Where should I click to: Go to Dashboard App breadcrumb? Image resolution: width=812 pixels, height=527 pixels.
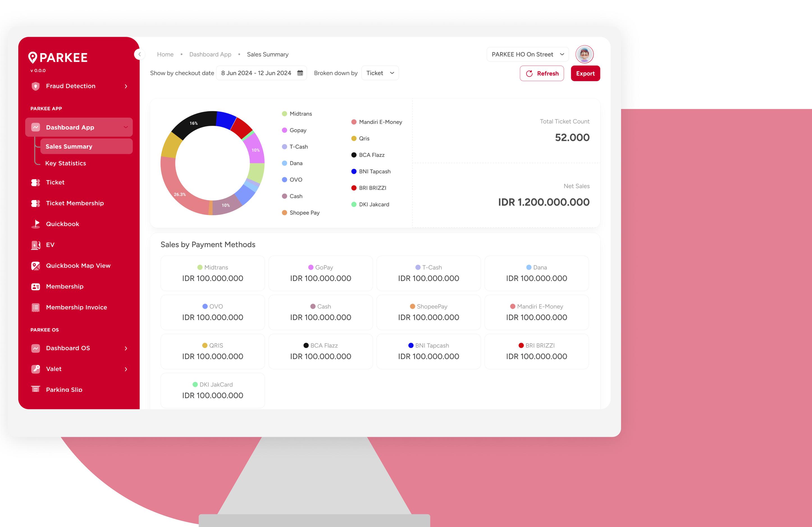click(x=210, y=54)
